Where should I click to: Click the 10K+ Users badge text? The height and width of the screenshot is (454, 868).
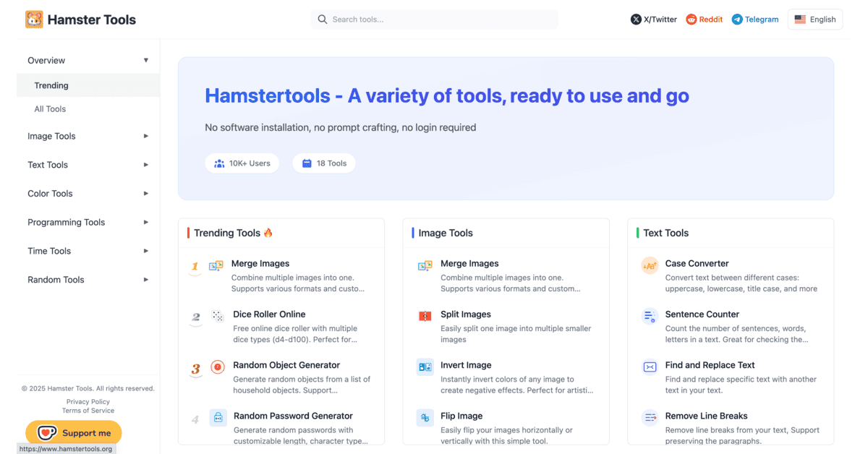pos(250,163)
